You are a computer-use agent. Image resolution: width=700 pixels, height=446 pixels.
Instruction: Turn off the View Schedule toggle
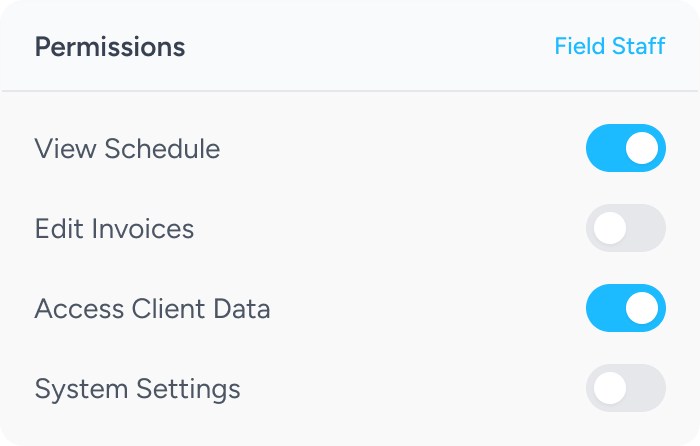click(626, 148)
